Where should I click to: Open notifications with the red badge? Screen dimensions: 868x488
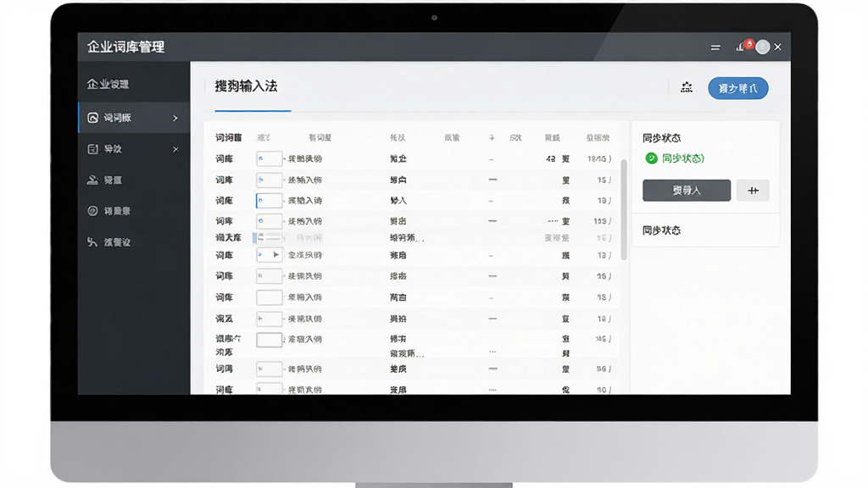point(744,46)
